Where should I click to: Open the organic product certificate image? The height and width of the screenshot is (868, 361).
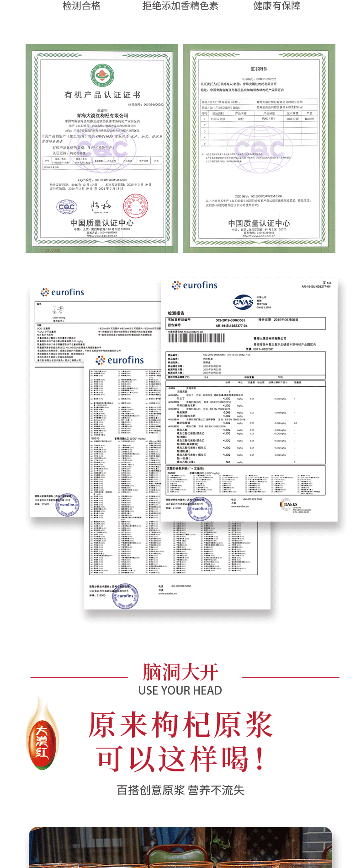101,148
